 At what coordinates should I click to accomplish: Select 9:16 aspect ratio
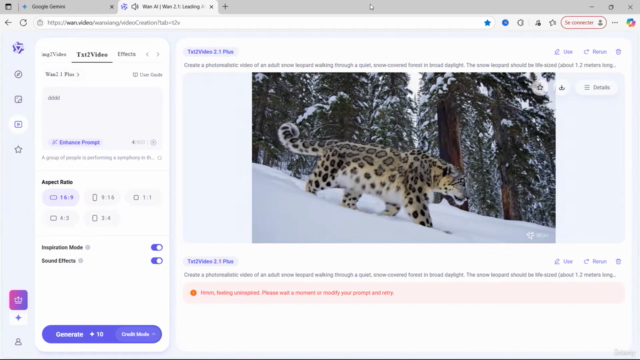point(103,198)
